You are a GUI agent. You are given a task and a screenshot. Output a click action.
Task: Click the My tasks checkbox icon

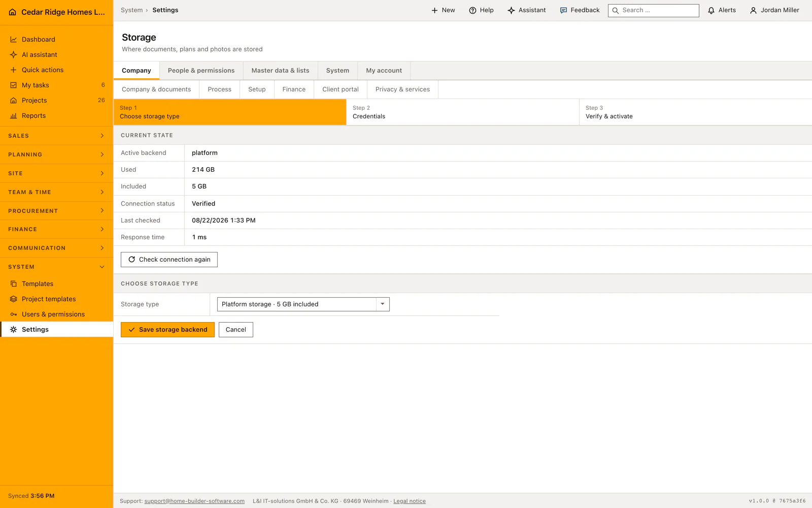click(x=14, y=85)
